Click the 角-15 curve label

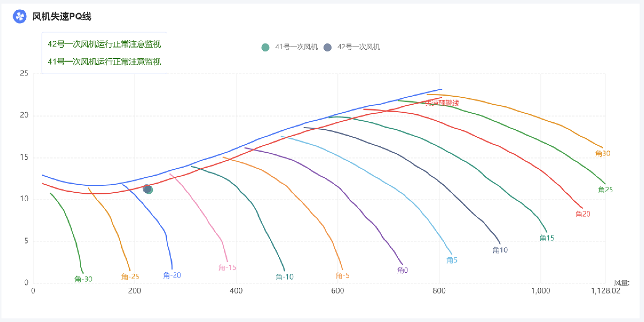pos(227,268)
